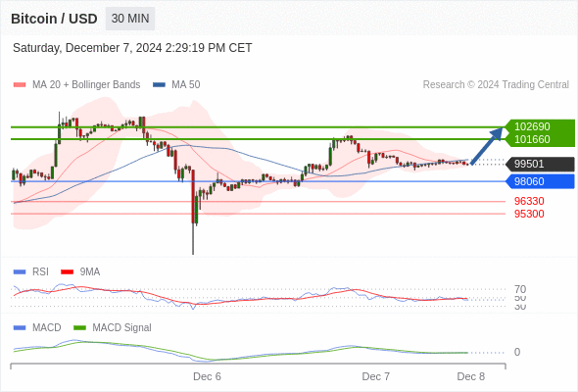Click the blue RSI legend swatch
Image resolution: width=578 pixels, height=392 pixels.
(x=20, y=272)
